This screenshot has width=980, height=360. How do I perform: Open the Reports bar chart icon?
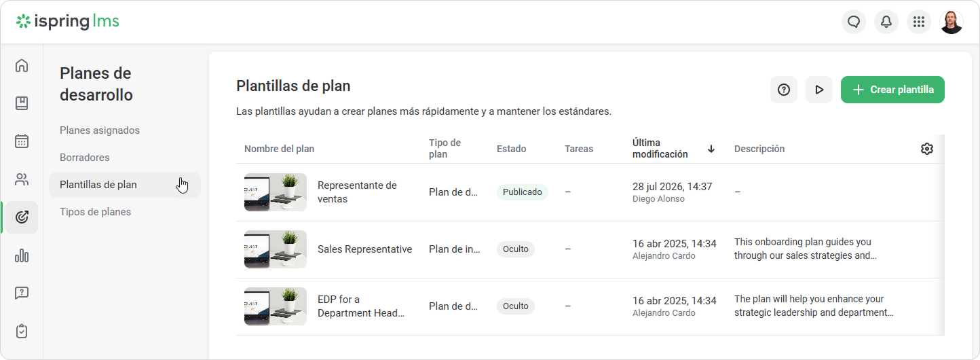(22, 255)
